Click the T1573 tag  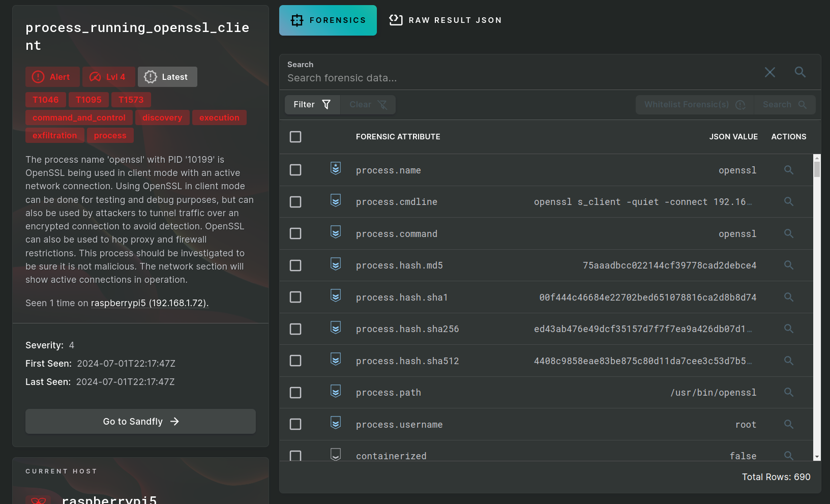(x=131, y=100)
